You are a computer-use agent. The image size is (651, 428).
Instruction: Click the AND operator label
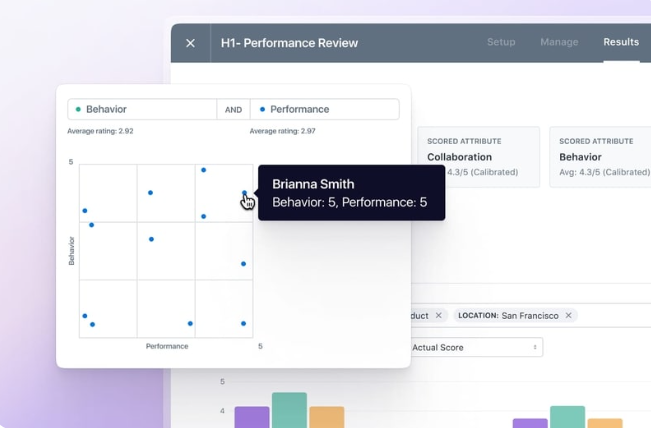233,110
